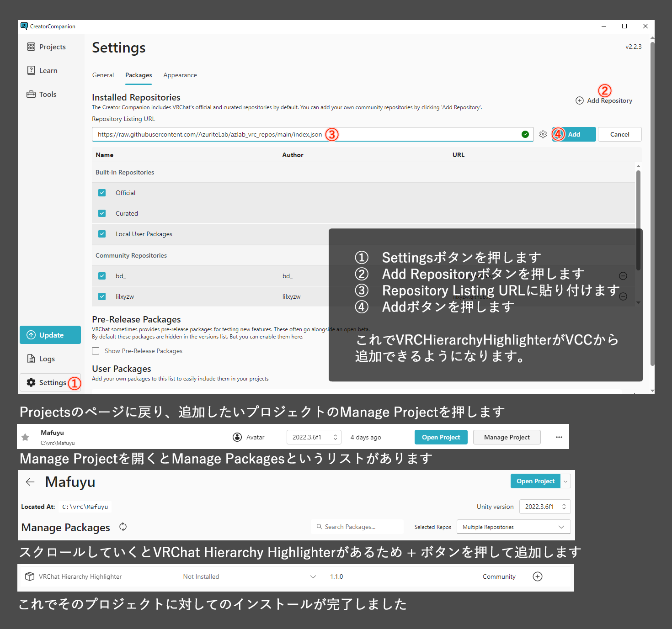Toggle the Official repository checkbox
Viewport: 672px width, 629px height.
tap(102, 193)
